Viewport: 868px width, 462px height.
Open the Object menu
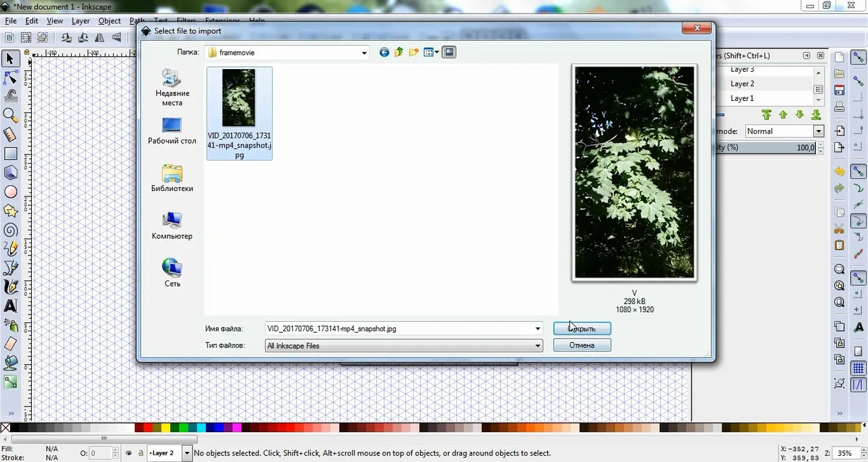click(x=109, y=21)
